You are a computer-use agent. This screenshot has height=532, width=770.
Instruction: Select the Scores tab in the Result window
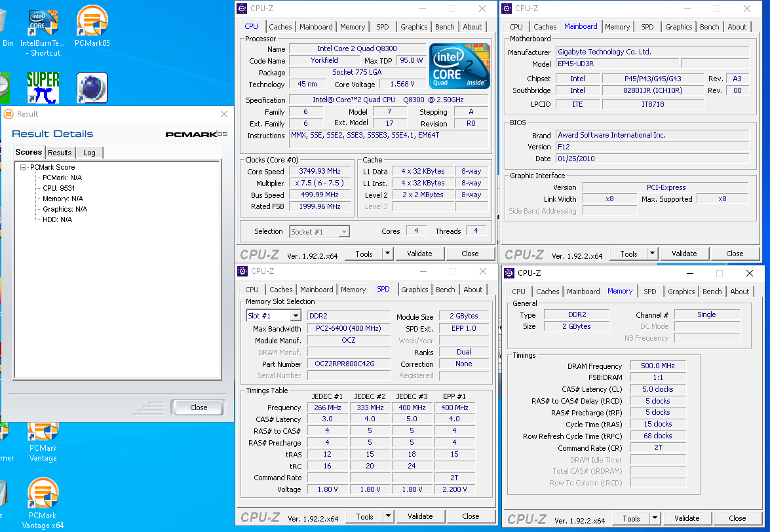[28, 152]
